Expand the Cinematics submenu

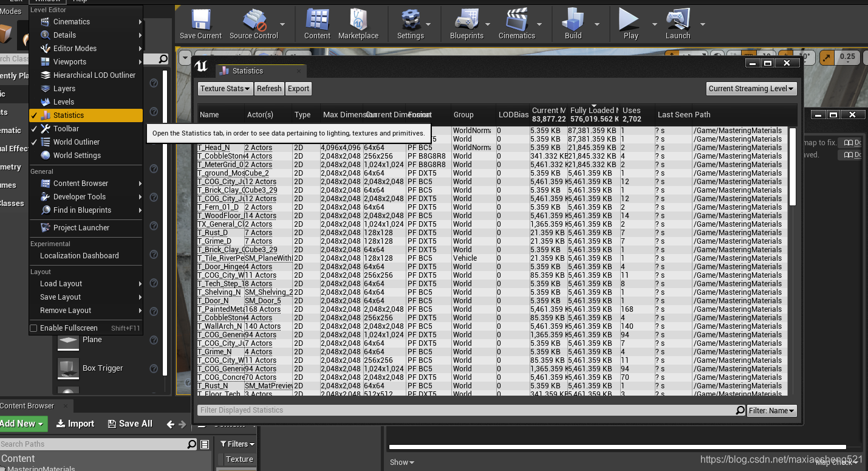click(86, 22)
